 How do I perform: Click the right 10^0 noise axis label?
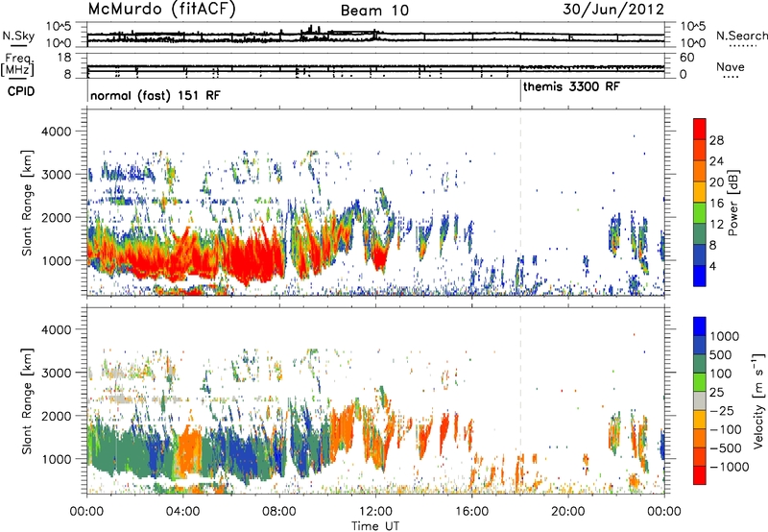coord(692,43)
